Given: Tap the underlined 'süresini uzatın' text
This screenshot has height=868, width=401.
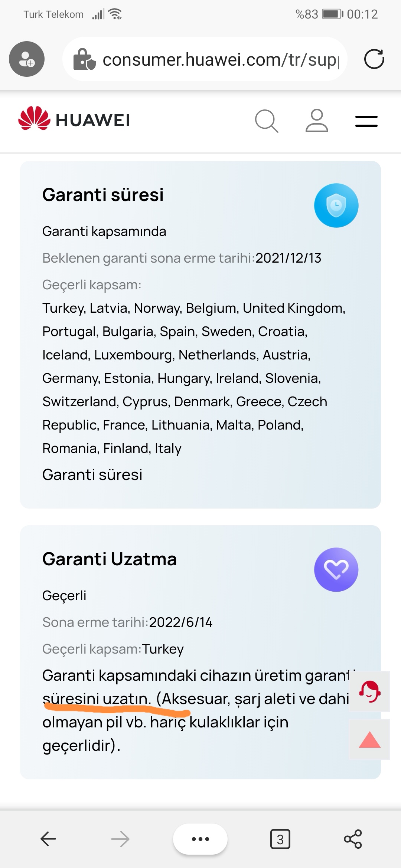Looking at the screenshot, I should [97, 699].
